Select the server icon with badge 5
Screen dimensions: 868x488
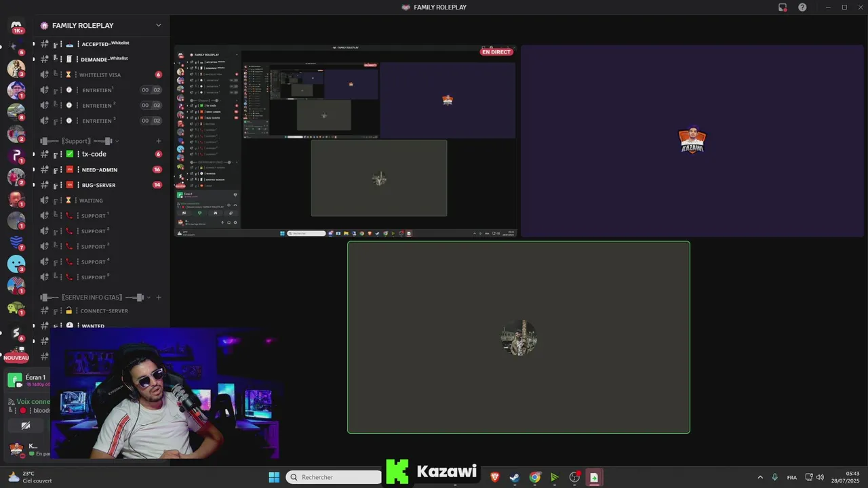click(x=16, y=46)
